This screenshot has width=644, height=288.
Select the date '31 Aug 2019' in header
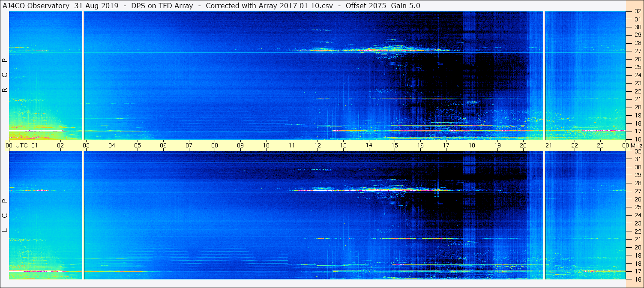pyautogui.click(x=96, y=6)
